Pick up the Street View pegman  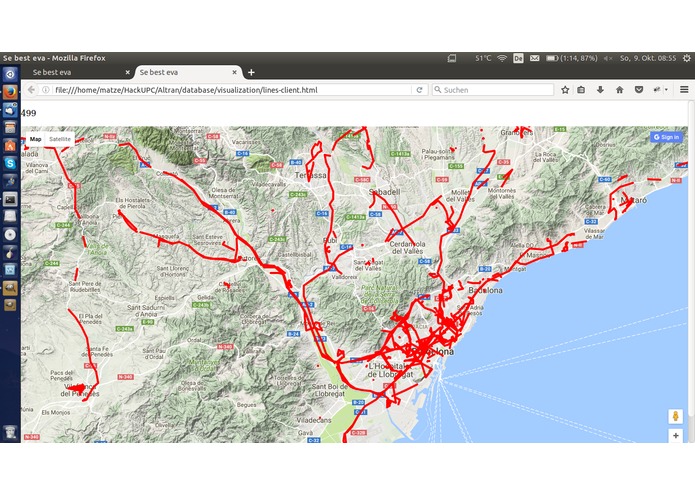(x=675, y=416)
